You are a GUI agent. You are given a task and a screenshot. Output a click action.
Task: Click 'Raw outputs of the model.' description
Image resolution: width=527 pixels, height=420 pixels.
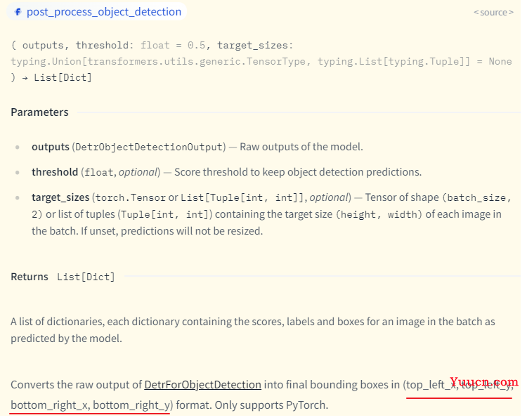[x=301, y=147]
